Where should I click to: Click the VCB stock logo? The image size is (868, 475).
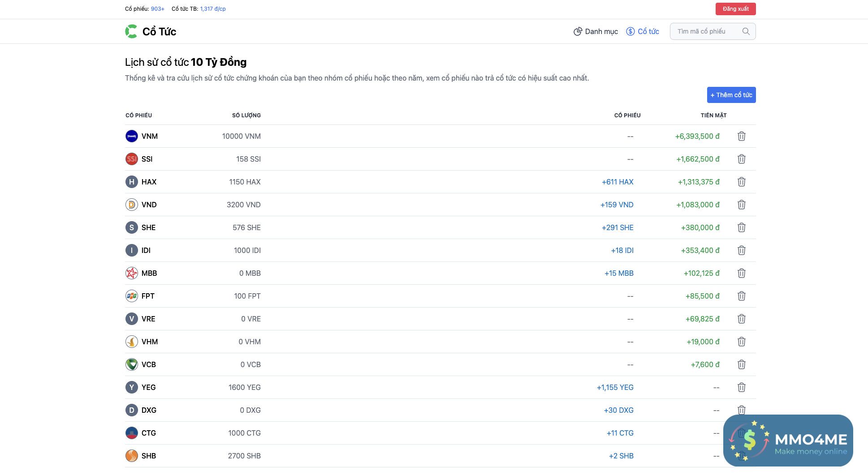131,364
